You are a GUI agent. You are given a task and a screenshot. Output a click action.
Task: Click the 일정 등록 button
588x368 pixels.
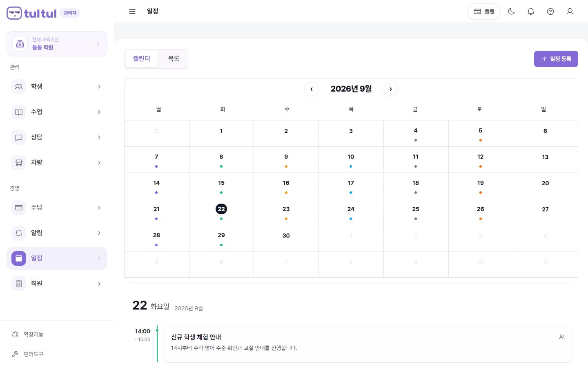[x=556, y=59]
